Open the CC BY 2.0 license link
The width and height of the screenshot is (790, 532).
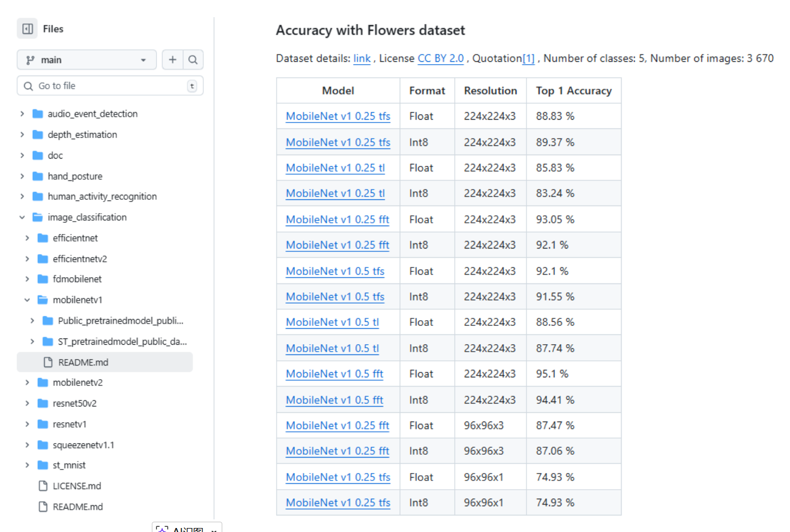click(440, 58)
